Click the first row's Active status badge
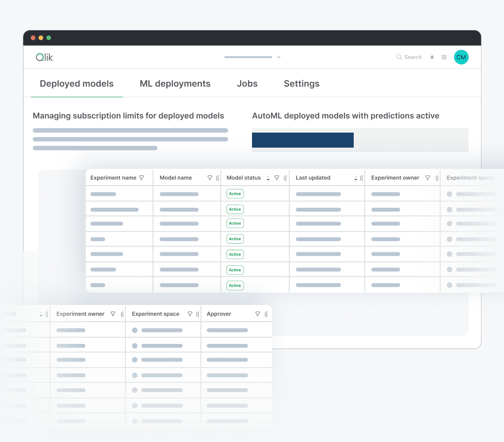This screenshot has height=442, width=504. 235,194
